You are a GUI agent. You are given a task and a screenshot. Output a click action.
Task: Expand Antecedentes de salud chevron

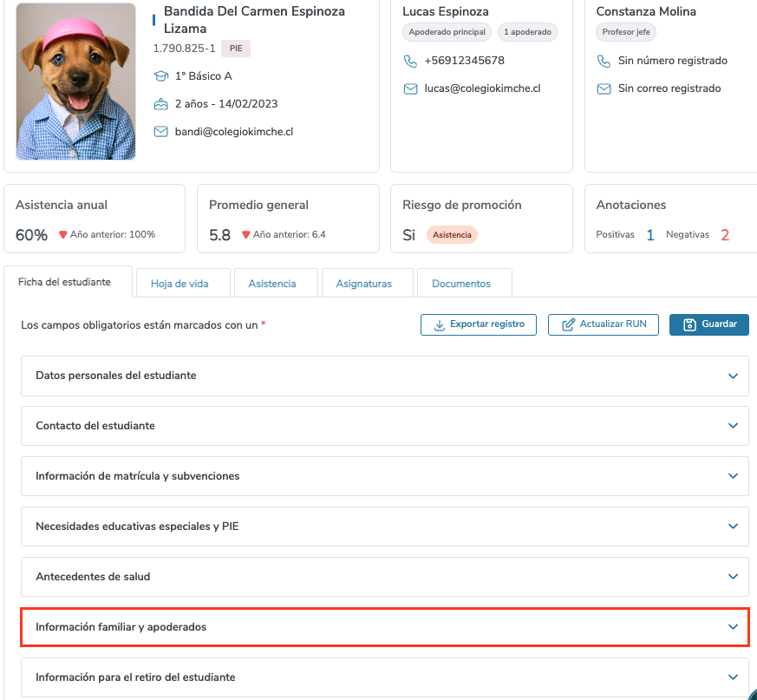pos(733,576)
